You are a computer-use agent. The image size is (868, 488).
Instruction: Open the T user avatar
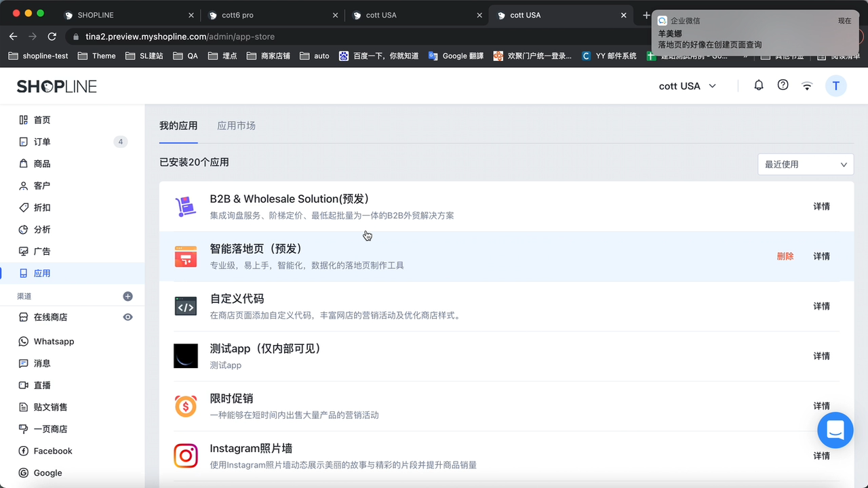(835, 86)
